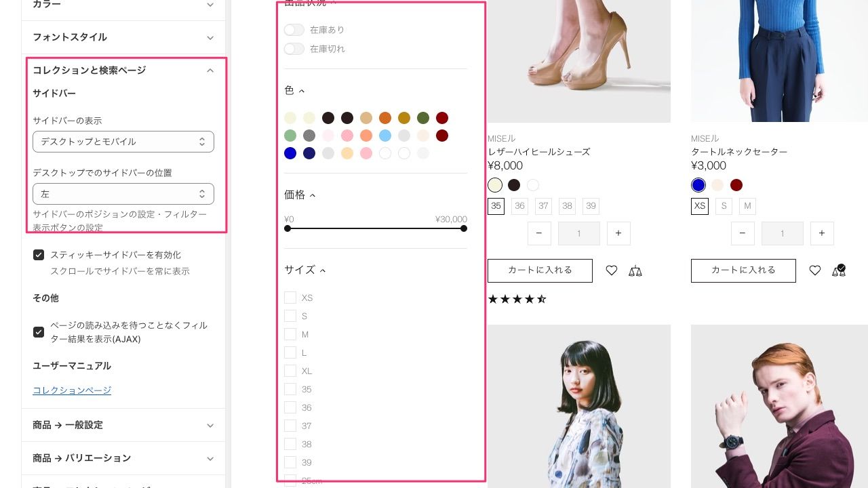Toggle the 在庫あり filter switch
Screen dimensions: 868x488
click(294, 30)
